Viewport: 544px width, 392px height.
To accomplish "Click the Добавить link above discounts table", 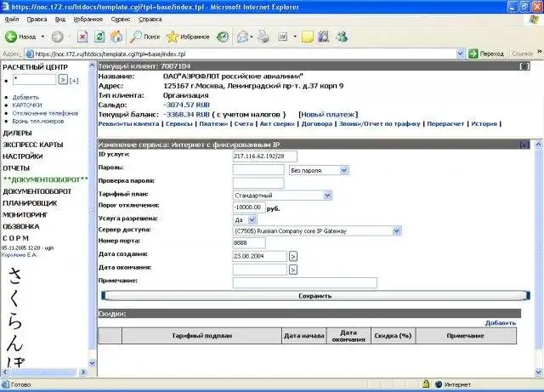I will [x=500, y=323].
